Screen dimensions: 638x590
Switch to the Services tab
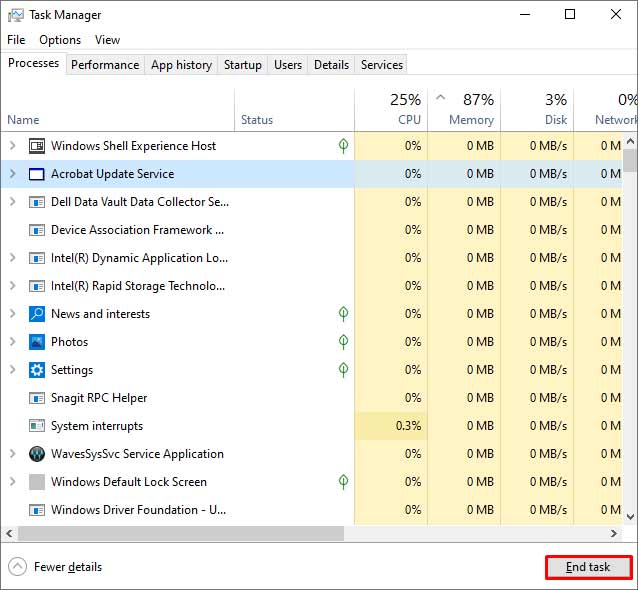pos(382,65)
